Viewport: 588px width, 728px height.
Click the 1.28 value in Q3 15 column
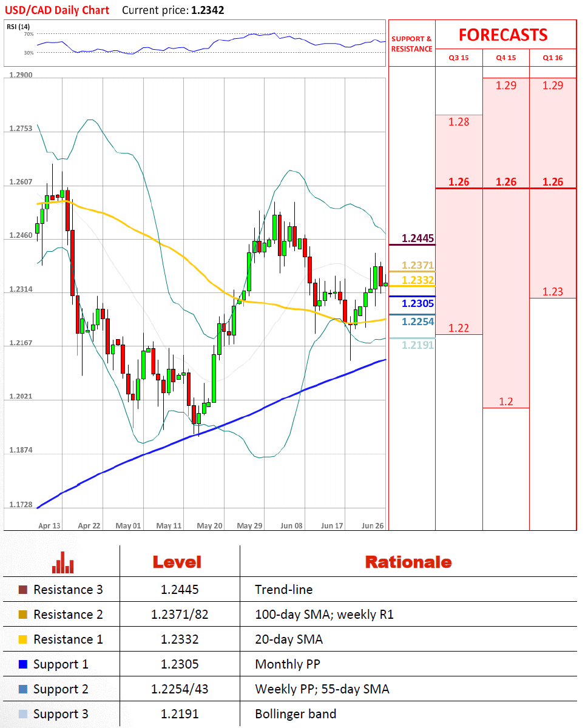click(x=459, y=122)
